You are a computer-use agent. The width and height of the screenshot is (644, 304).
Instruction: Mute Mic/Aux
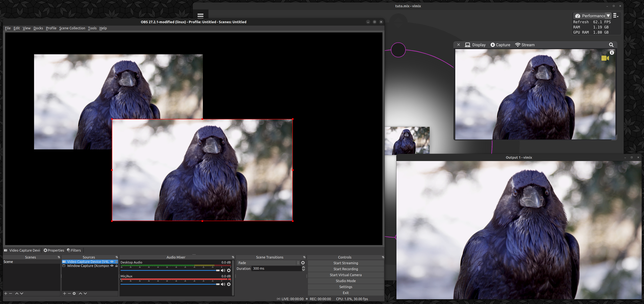(x=223, y=284)
